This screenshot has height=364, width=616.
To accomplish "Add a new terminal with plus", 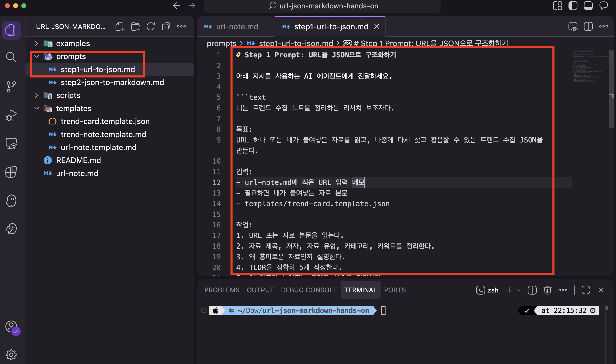I will tap(509, 290).
